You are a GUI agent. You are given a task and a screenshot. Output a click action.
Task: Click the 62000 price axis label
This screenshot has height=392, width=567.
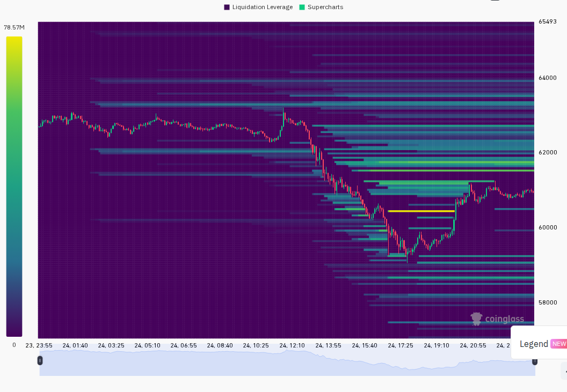548,152
